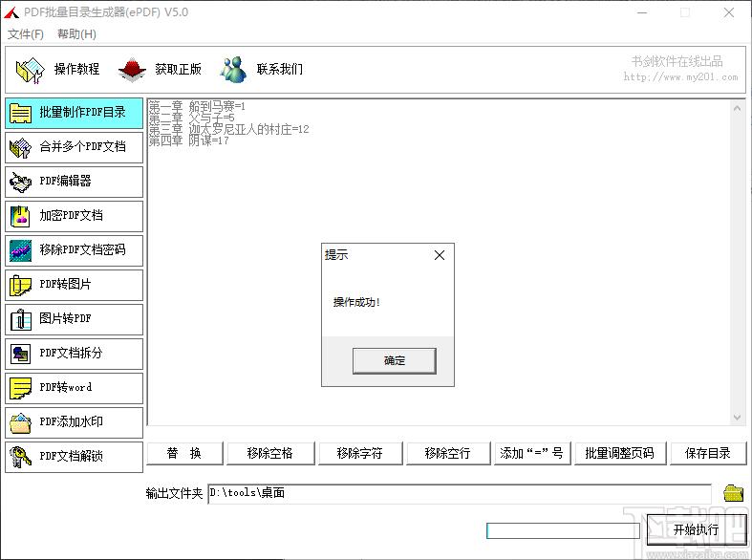752x560 pixels.
Task: Click the 保存目录 button
Action: tap(708, 453)
